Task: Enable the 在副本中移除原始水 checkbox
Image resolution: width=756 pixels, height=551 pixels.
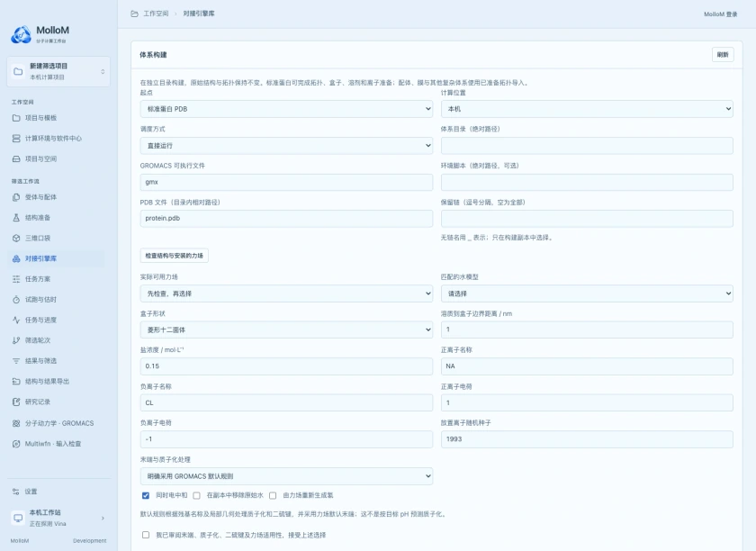Action: point(196,495)
